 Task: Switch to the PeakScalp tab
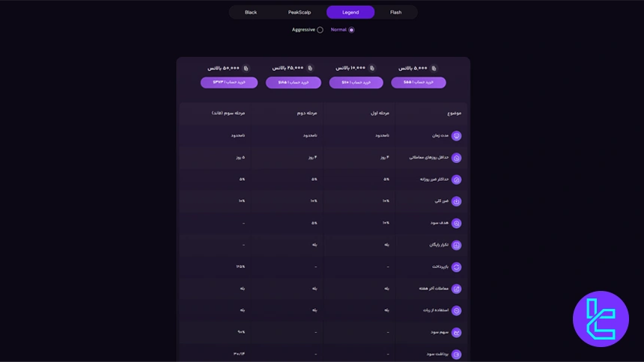click(300, 12)
